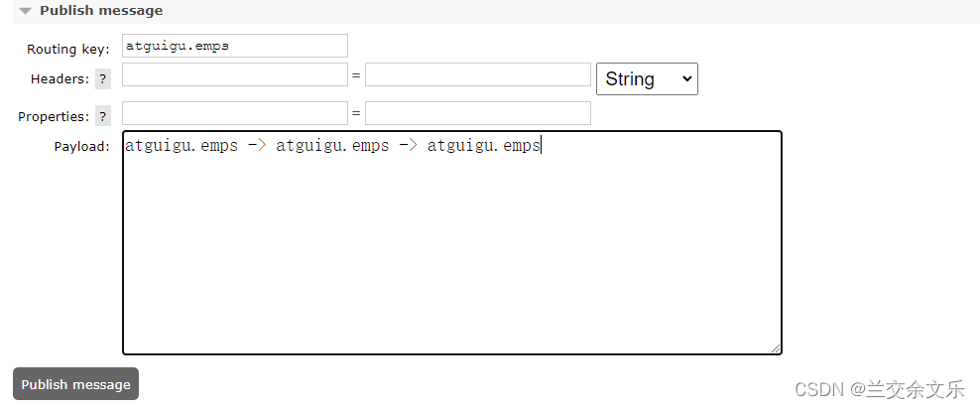Click the Routing key label
The image size is (980, 409).
pyautogui.click(x=68, y=50)
